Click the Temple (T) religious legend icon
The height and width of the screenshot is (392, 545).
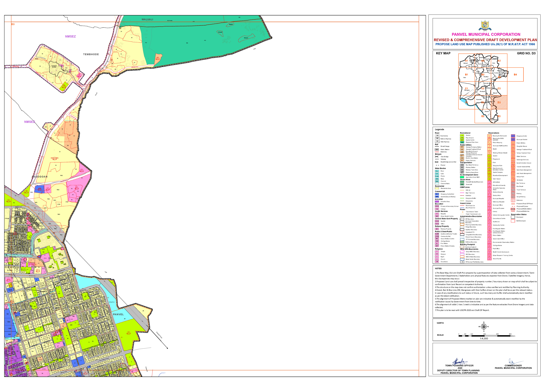pyautogui.click(x=437, y=252)
